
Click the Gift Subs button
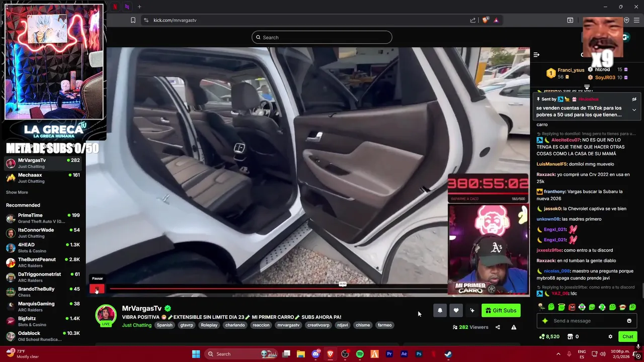coord(501,310)
